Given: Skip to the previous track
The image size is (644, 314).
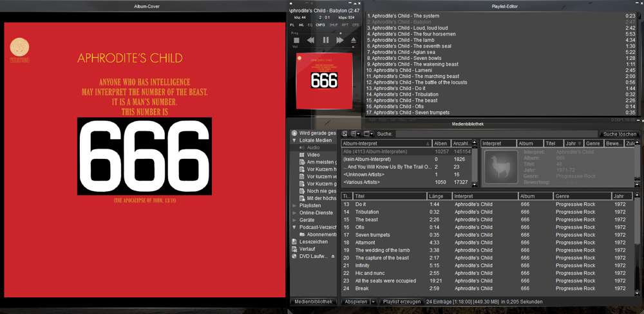Looking at the screenshot, I should coord(310,40).
